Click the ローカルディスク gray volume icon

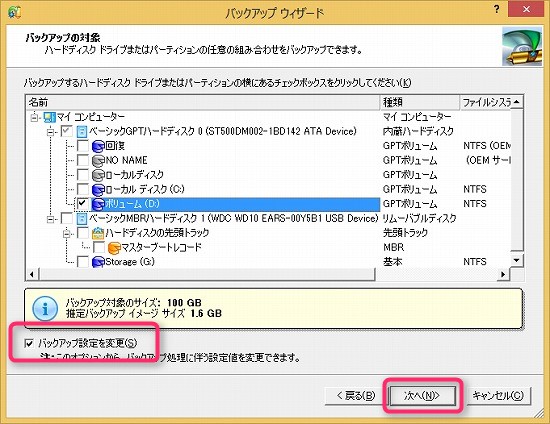pyautogui.click(x=98, y=175)
